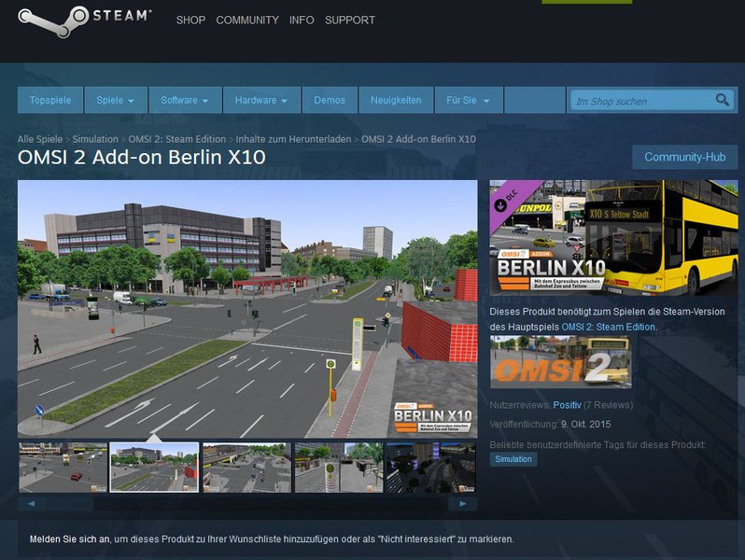Select the first screenshot thumbnail
The image size is (745, 560).
pyautogui.click(x=63, y=468)
